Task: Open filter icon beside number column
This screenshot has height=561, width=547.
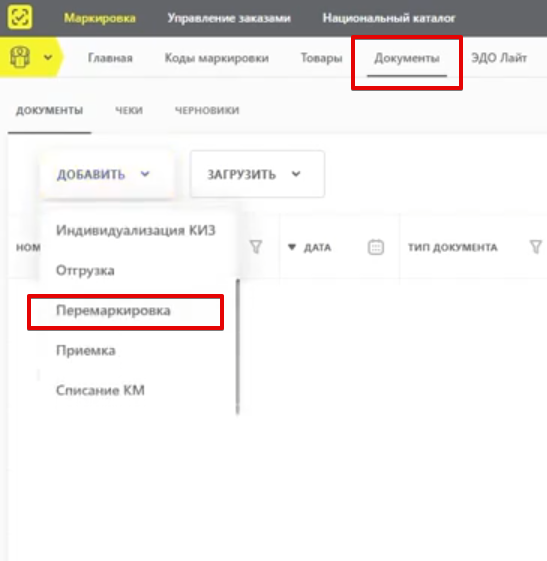Action: click(256, 247)
